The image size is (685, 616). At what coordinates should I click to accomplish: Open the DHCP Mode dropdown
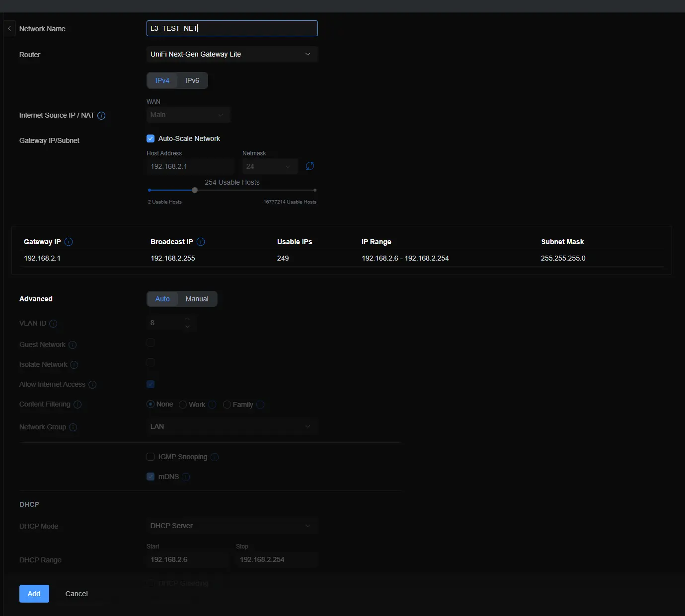coord(231,526)
